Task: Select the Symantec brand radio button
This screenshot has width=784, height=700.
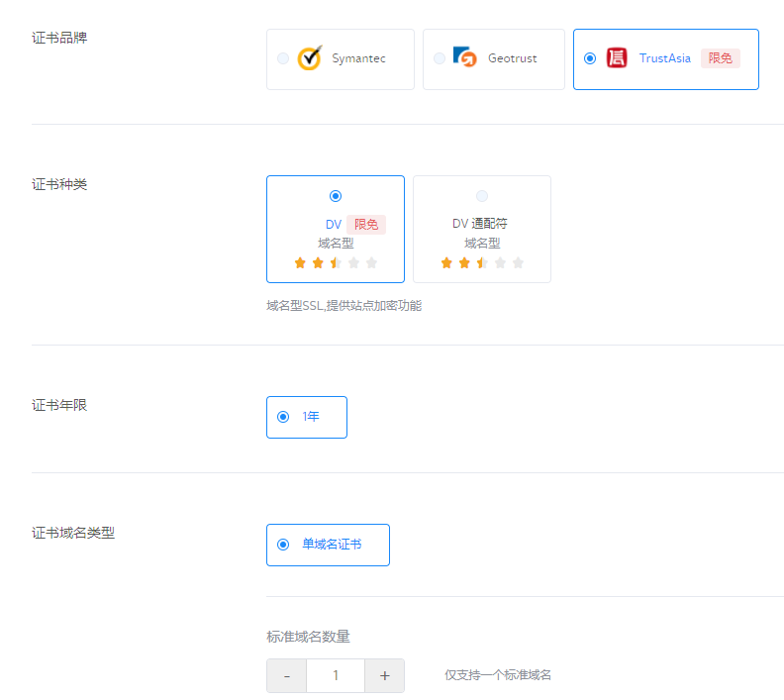Action: [283, 58]
